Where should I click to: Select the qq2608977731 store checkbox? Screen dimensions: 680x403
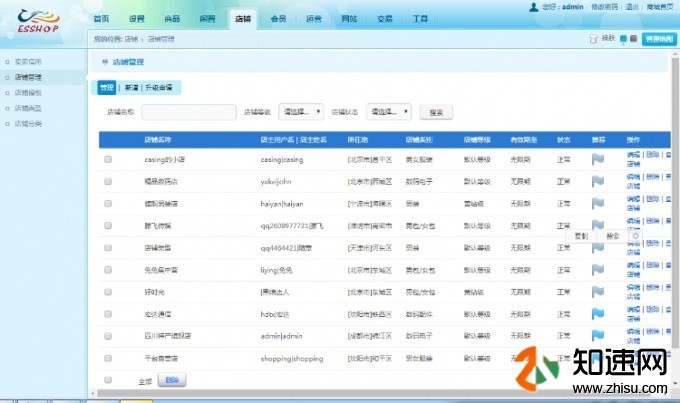[x=108, y=226]
